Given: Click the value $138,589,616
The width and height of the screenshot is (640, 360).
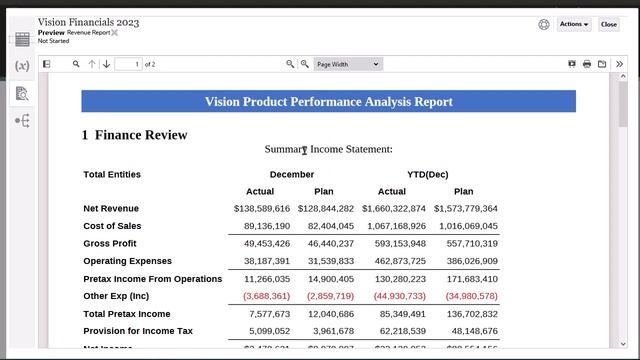Looking at the screenshot, I should [x=262, y=209].
